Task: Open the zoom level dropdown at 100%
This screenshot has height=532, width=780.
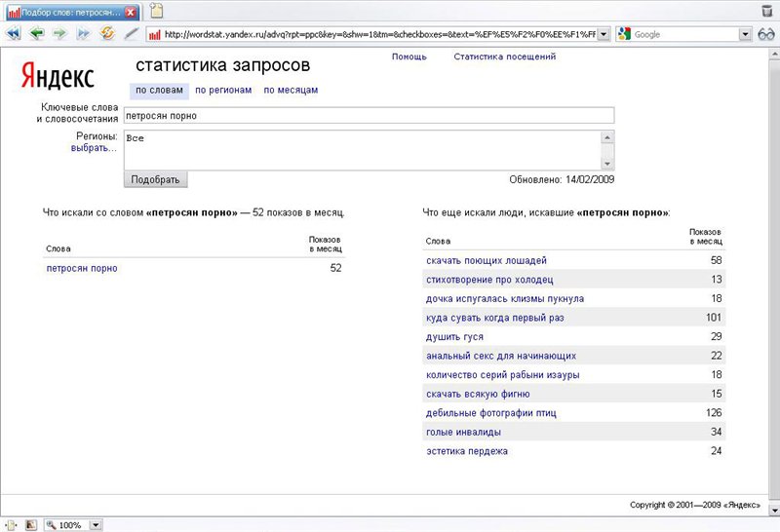Action: click(96, 524)
